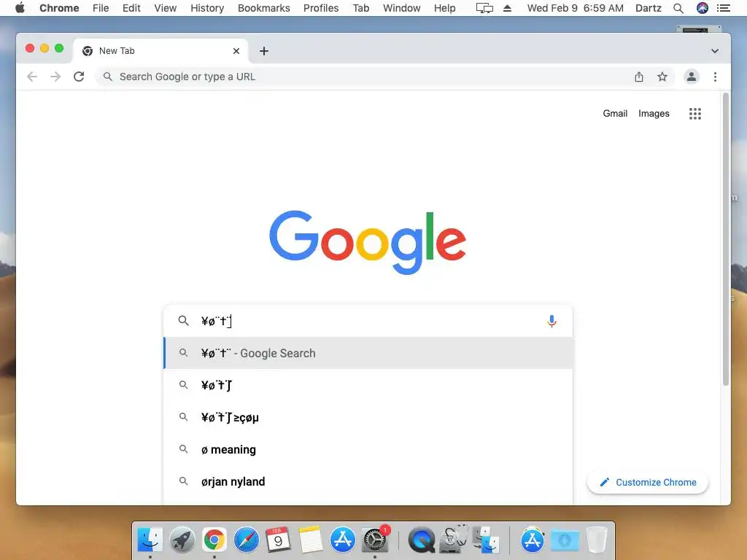
Task: Open the Downloads folder in Dock
Action: click(x=565, y=540)
